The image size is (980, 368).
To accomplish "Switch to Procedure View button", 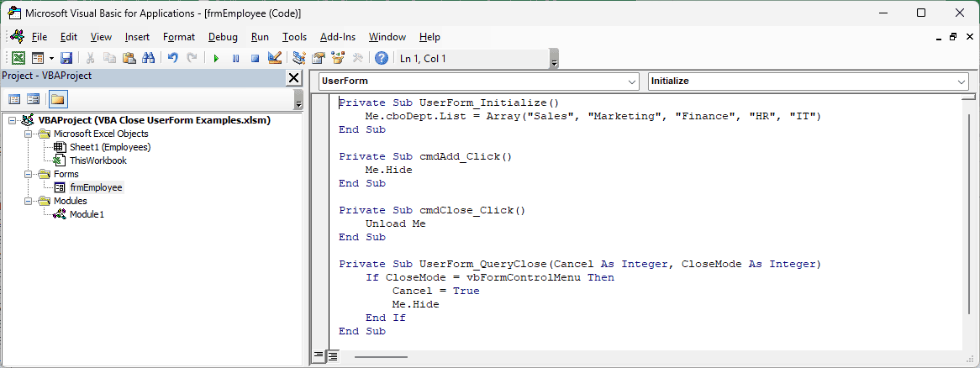I will click(319, 356).
